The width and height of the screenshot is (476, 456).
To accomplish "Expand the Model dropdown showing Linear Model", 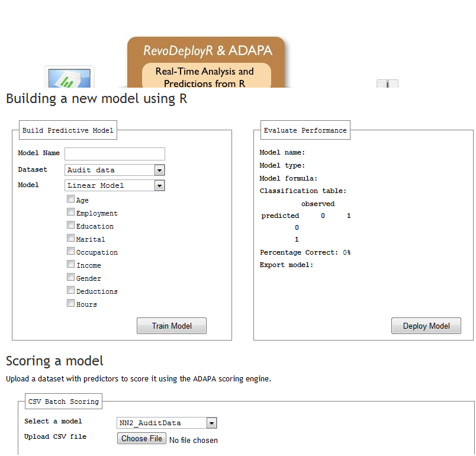I will point(114,185).
